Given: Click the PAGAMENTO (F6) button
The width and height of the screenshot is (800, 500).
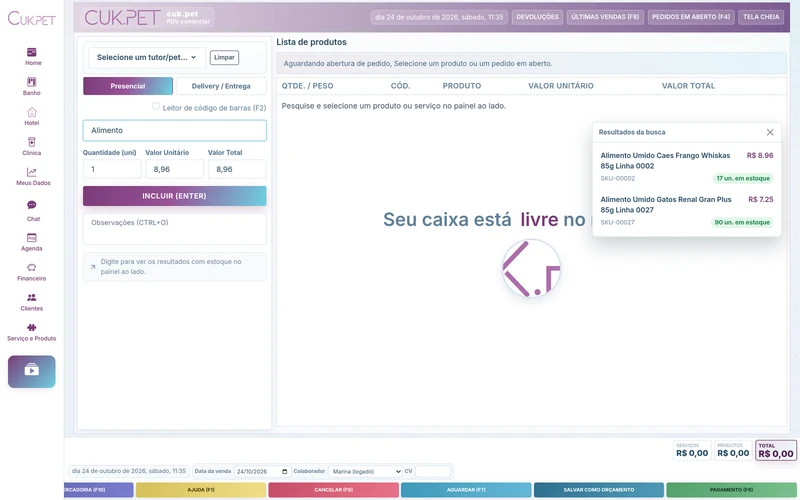Looking at the screenshot, I should (732, 490).
